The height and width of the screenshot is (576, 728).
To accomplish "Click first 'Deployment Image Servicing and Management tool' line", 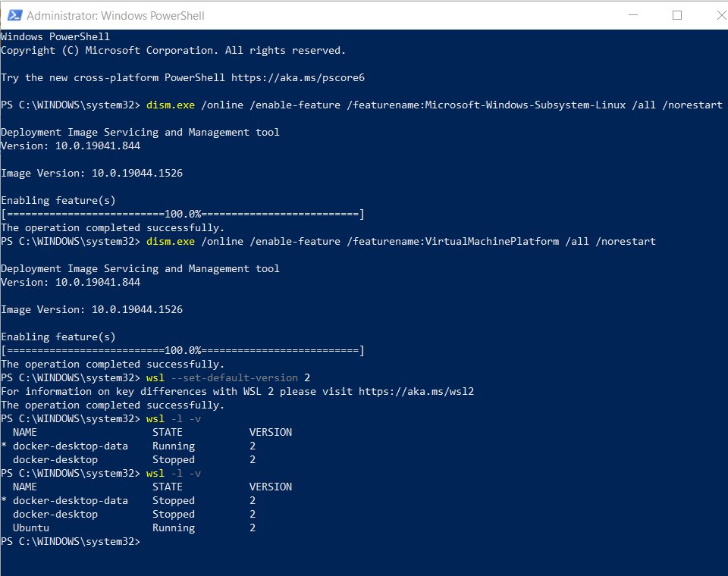I will 140,133.
